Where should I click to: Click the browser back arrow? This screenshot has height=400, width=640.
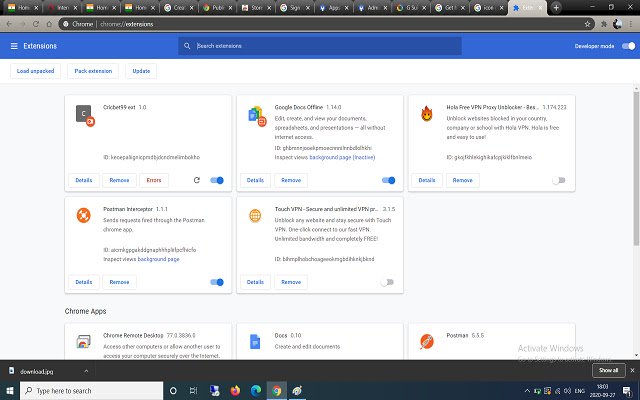click(x=9, y=24)
